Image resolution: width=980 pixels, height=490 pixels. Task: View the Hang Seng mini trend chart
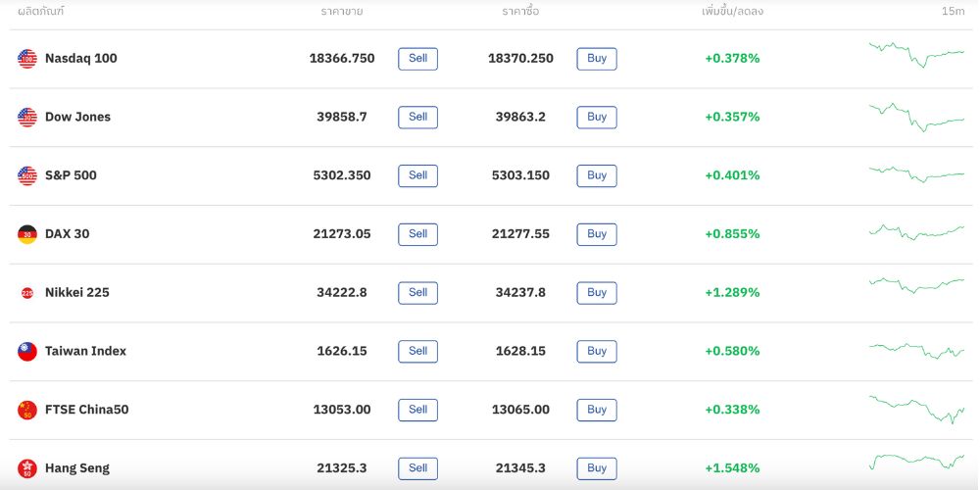(x=916, y=462)
